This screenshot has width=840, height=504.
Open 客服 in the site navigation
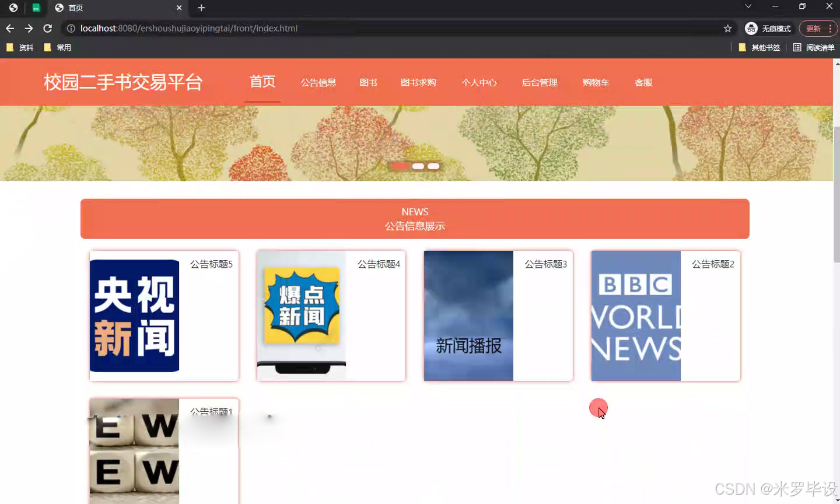coord(643,82)
